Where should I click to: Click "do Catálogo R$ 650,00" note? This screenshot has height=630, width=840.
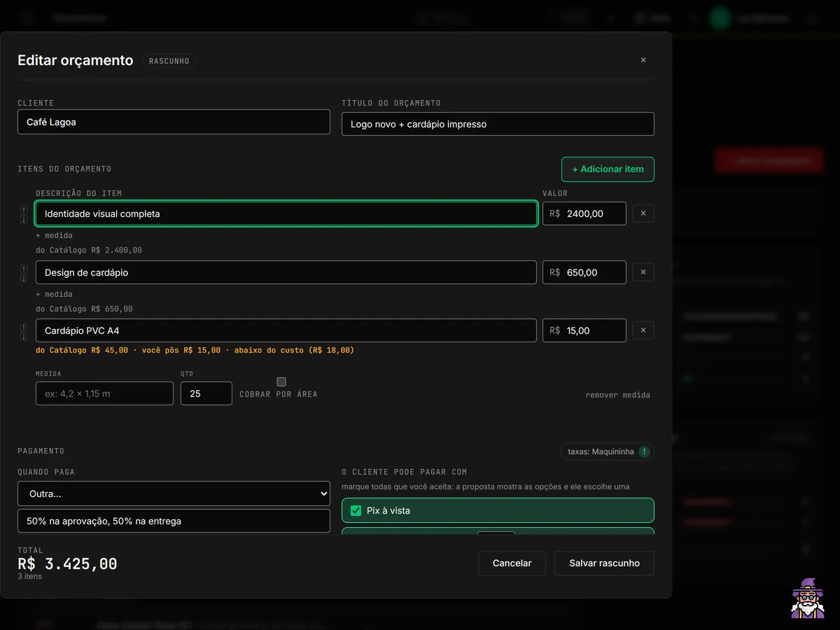click(84, 309)
